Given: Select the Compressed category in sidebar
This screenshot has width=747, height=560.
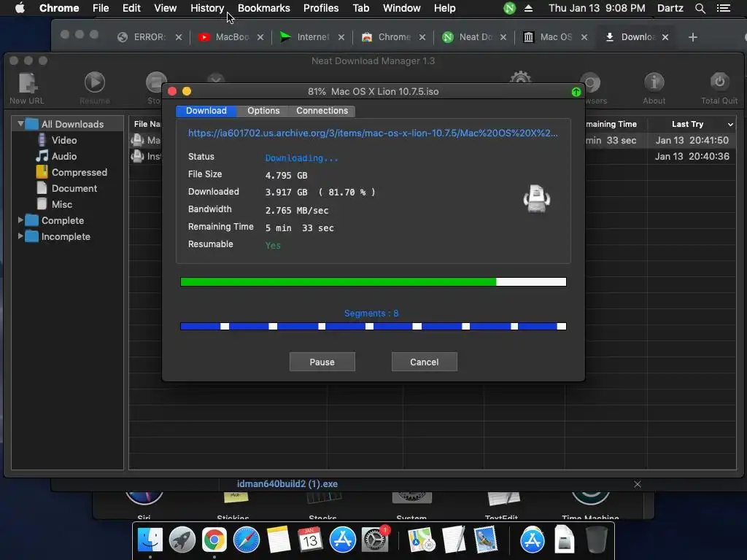Looking at the screenshot, I should click(x=79, y=172).
